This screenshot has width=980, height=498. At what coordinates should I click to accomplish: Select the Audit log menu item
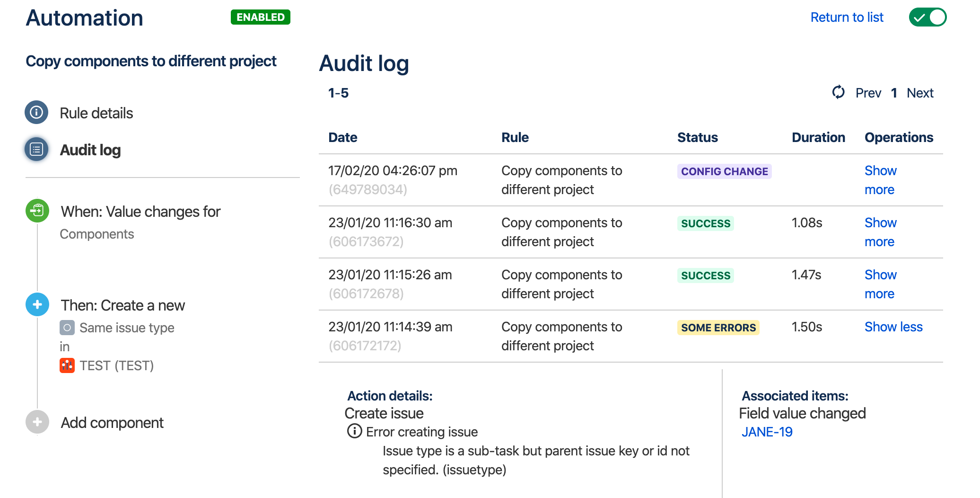coord(90,150)
